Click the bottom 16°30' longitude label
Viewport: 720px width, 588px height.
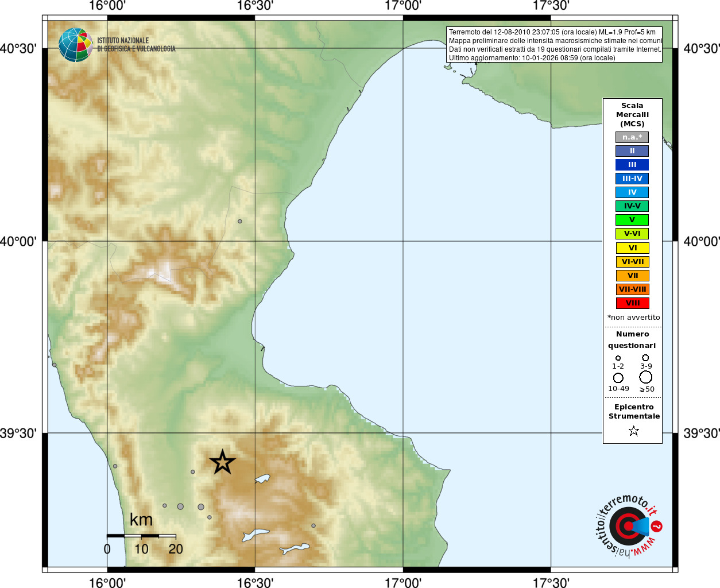click(x=255, y=583)
